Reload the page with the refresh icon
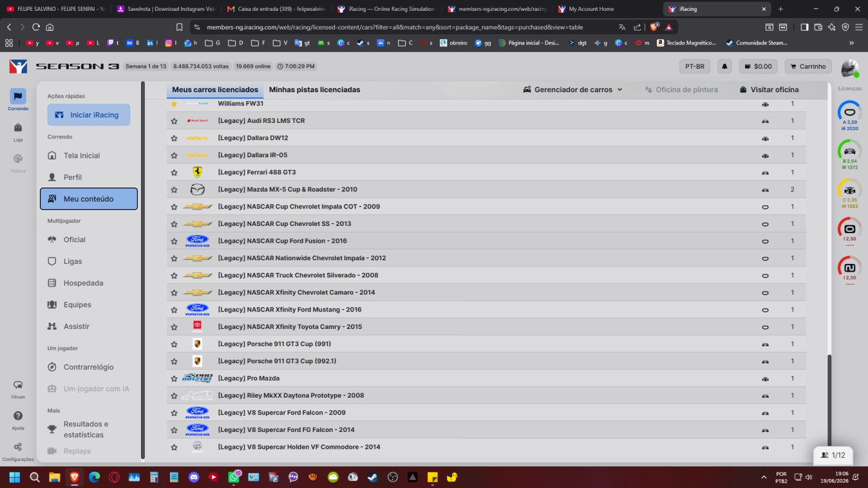 point(36,27)
